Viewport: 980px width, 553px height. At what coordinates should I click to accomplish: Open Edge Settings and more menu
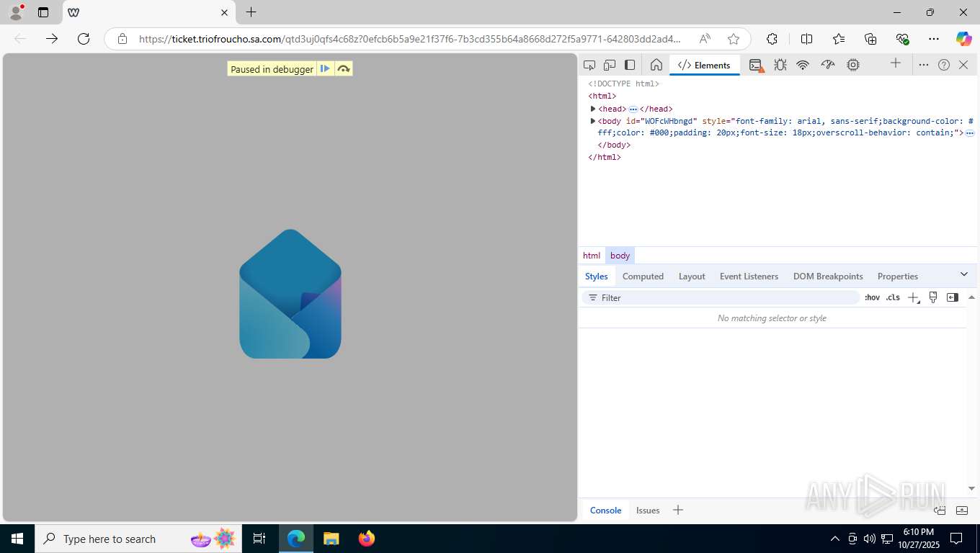click(x=934, y=39)
